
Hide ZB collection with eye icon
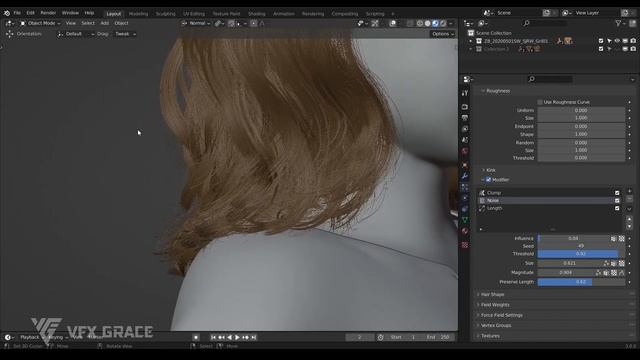click(617, 41)
